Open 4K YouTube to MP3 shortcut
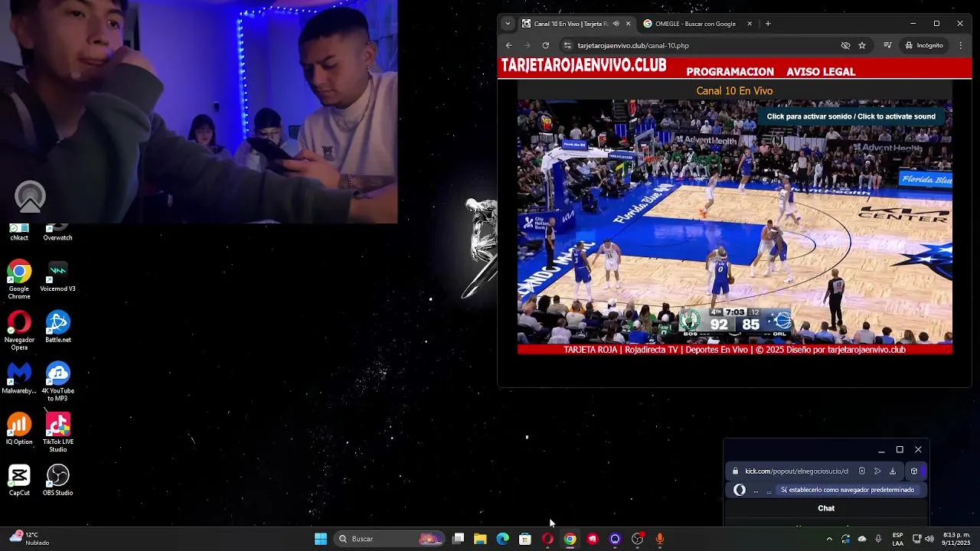980x551 pixels. click(57, 382)
